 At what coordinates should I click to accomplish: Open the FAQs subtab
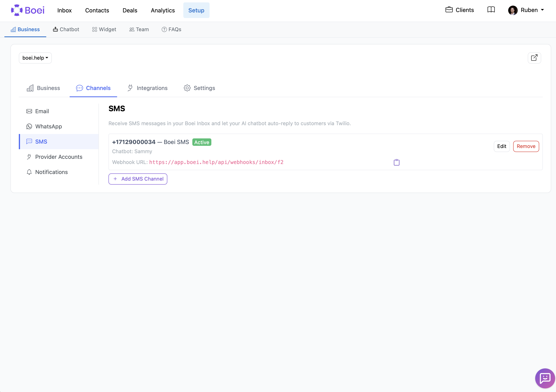point(172,30)
